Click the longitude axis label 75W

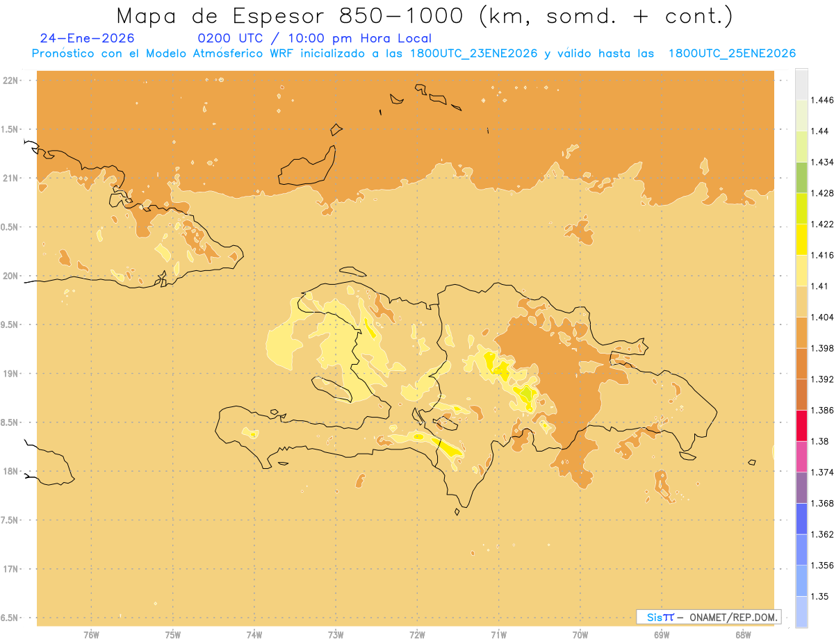172,635
